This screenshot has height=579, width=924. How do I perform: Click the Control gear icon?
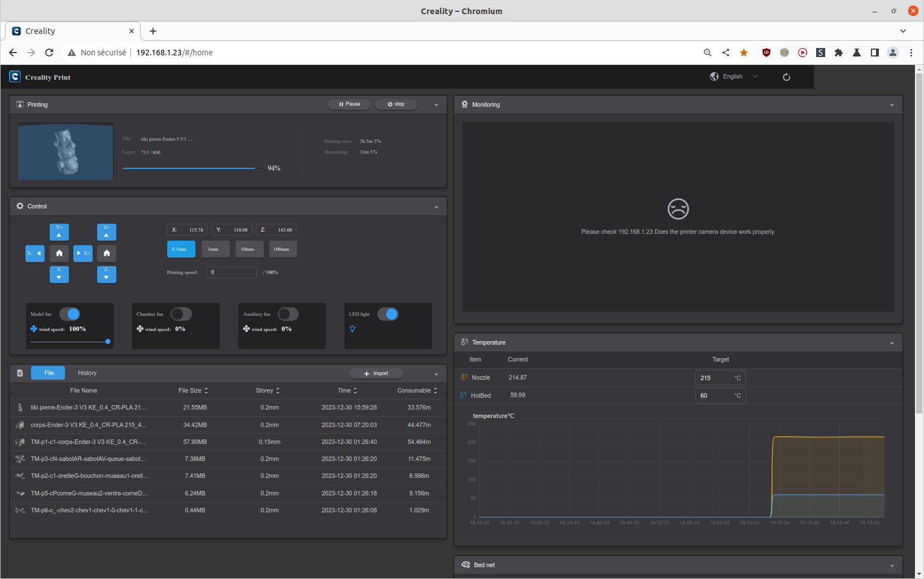(20, 206)
